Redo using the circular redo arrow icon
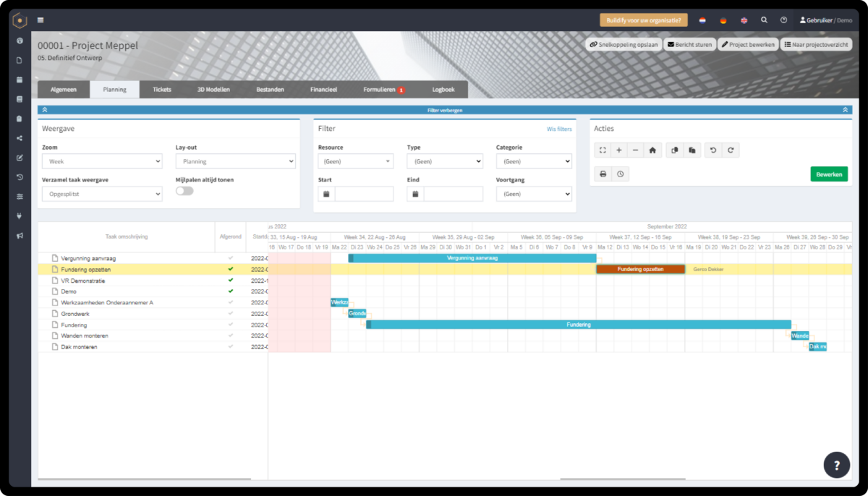Viewport: 868px width, 496px height. (x=731, y=150)
